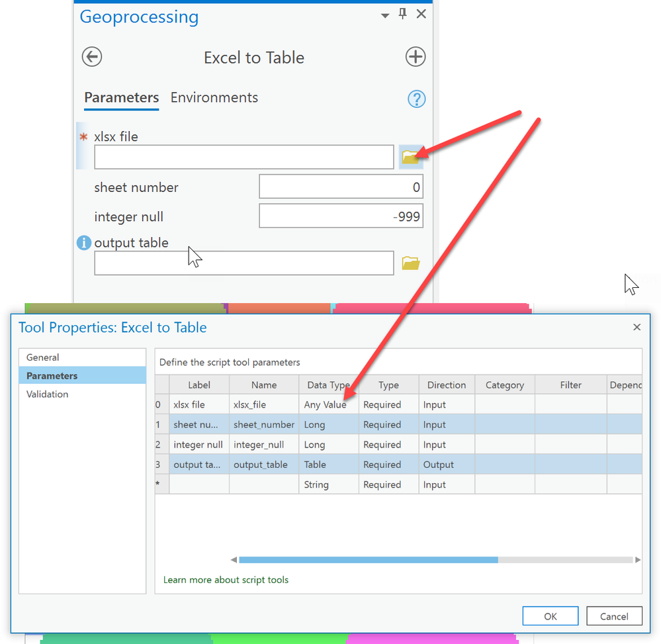Click the horizontal scrollbar thumb in parameters table
661x644 pixels.
(368, 560)
